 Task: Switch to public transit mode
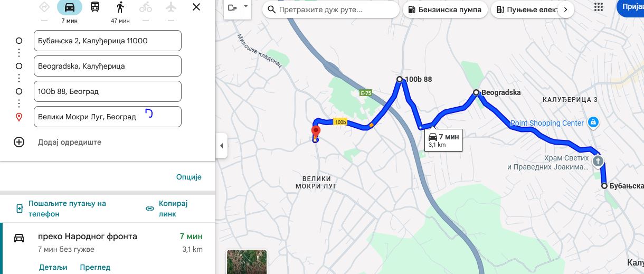[x=95, y=7]
